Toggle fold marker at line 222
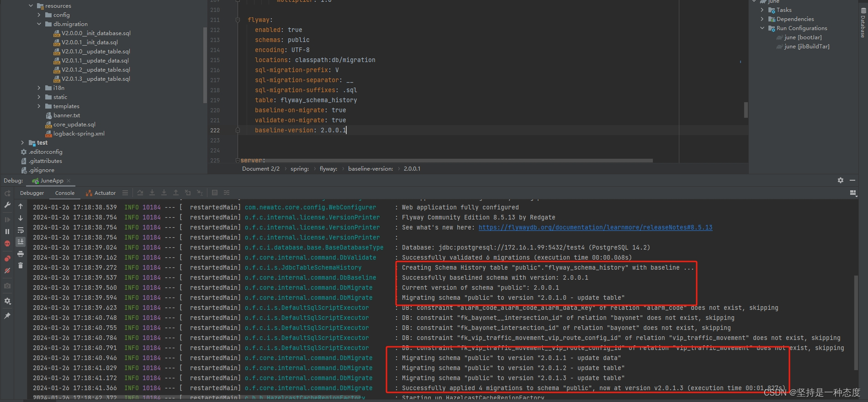The width and height of the screenshot is (868, 402). point(238,130)
